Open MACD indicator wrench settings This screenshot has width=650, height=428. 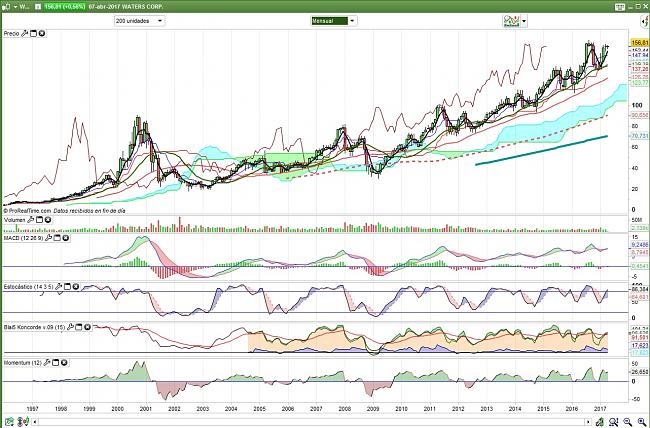point(49,238)
